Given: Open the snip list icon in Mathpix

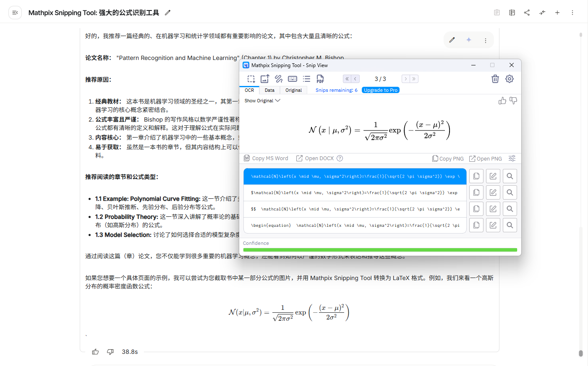Looking at the screenshot, I should [307, 79].
